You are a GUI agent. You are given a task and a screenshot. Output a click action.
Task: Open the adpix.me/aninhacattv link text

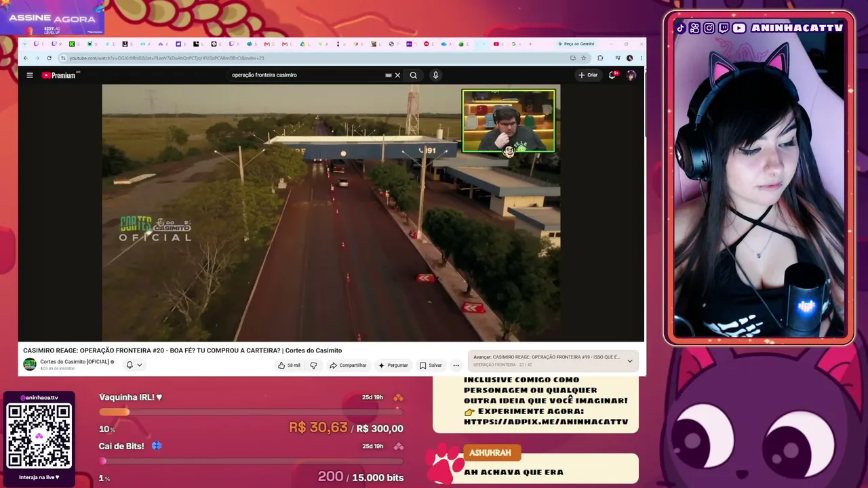coord(546,422)
